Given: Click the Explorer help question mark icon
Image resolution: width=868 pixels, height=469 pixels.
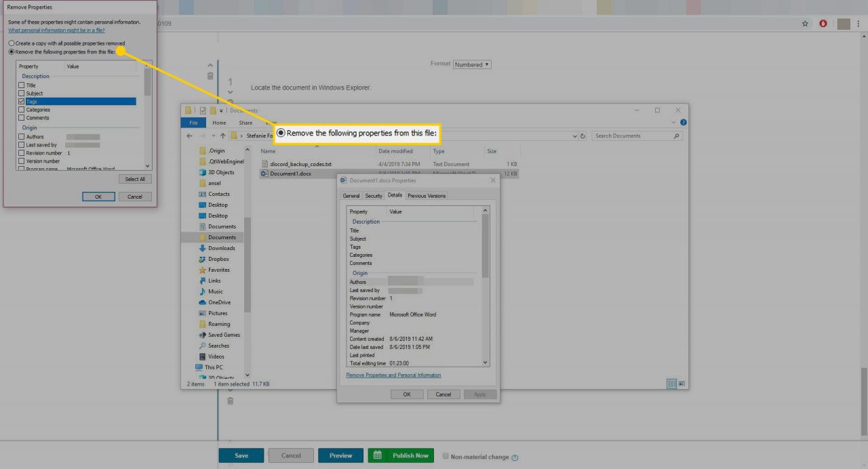Looking at the screenshot, I should click(x=683, y=123).
